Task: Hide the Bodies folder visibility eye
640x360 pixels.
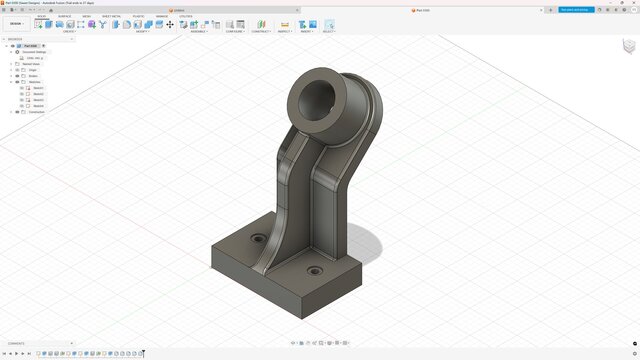Action: tap(17, 76)
